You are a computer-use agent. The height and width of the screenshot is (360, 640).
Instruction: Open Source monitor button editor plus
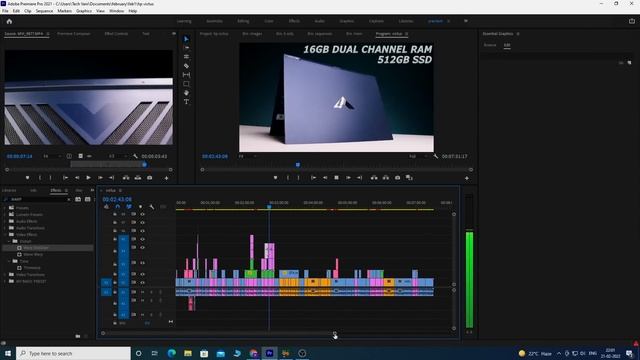coord(166,178)
